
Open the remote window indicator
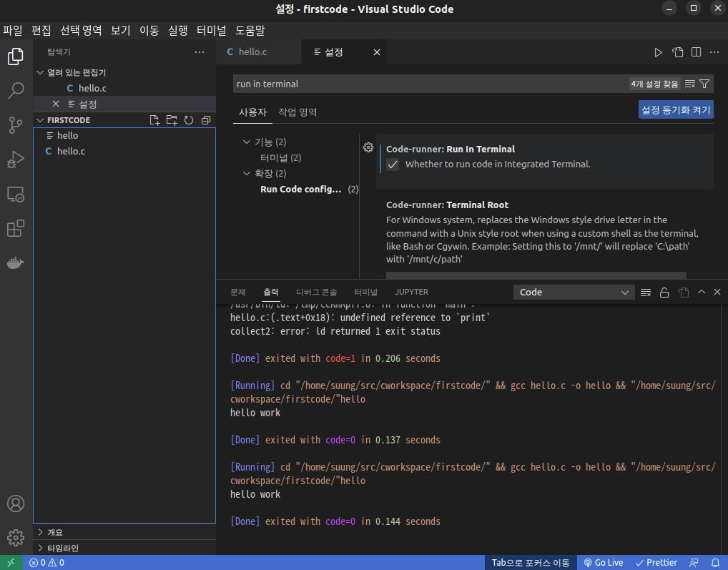click(11, 563)
